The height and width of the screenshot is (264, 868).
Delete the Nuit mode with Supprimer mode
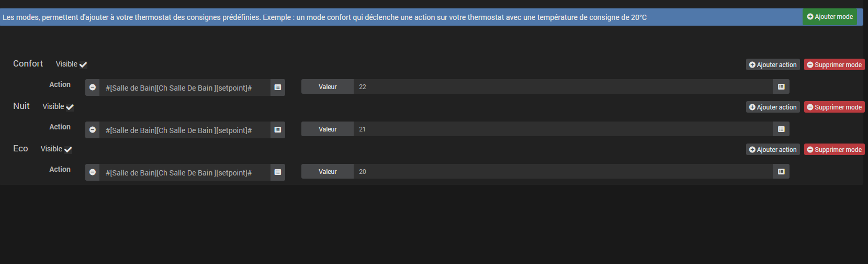pyautogui.click(x=834, y=107)
